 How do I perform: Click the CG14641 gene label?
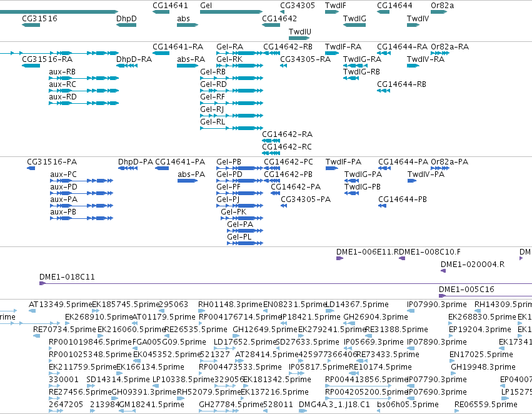click(x=170, y=6)
